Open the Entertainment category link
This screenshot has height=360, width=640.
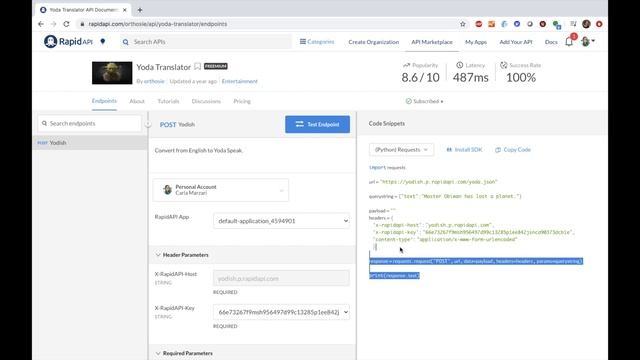[x=240, y=81]
